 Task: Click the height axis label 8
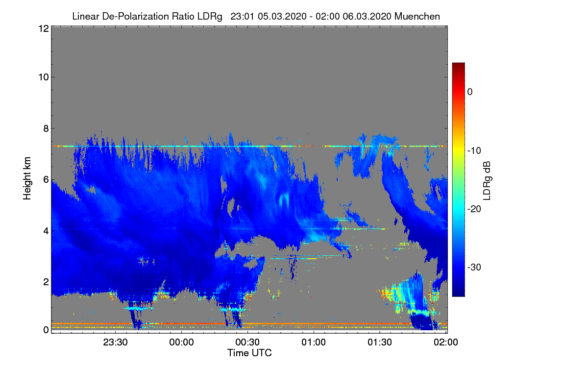[46, 129]
